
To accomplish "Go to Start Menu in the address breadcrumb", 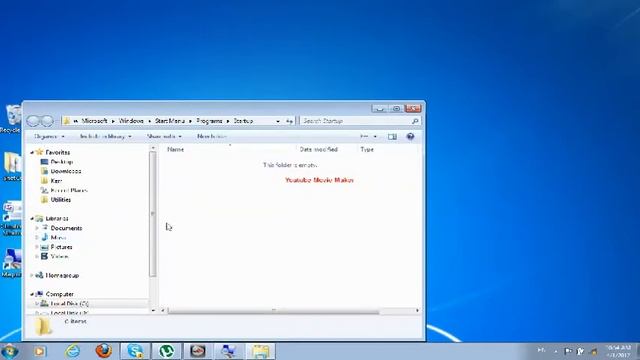I will tap(170, 121).
